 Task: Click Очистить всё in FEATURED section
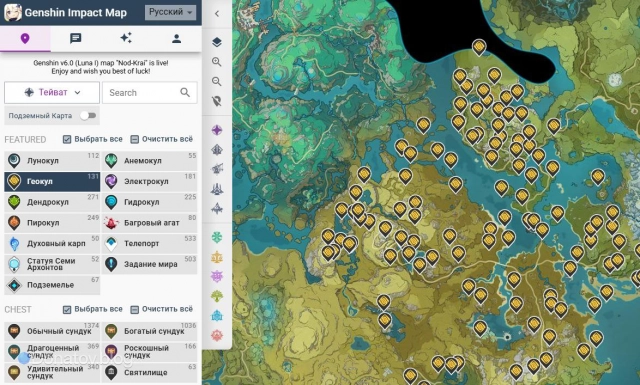coord(162,139)
